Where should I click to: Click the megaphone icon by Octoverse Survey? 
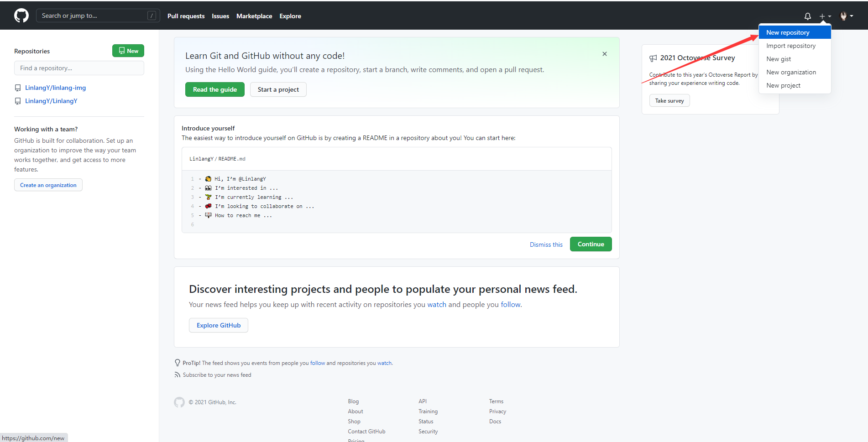point(653,58)
